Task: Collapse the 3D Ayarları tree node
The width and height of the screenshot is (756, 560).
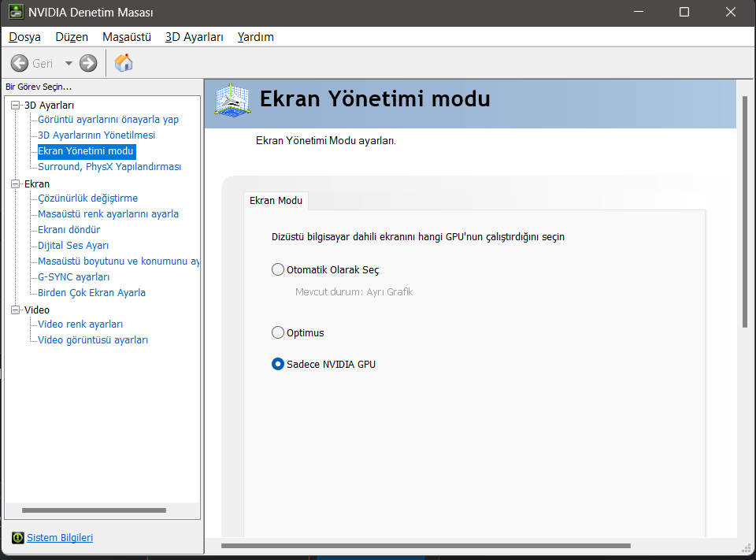Action: (15, 105)
